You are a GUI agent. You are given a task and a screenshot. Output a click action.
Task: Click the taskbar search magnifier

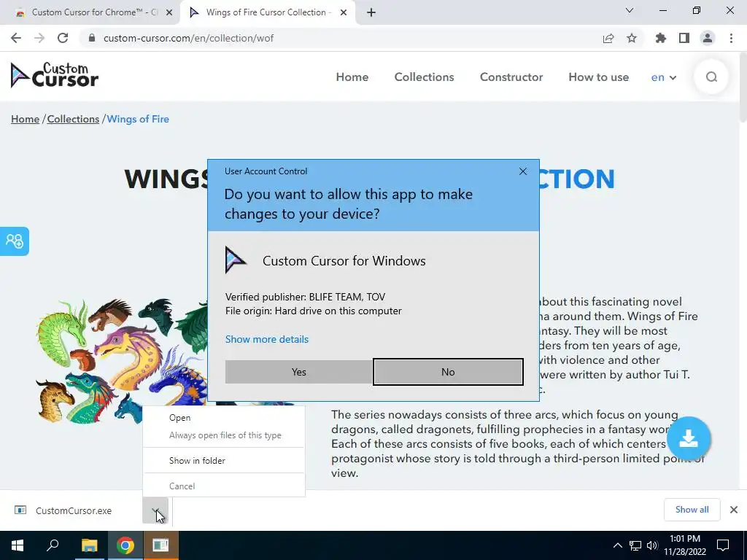(53, 545)
